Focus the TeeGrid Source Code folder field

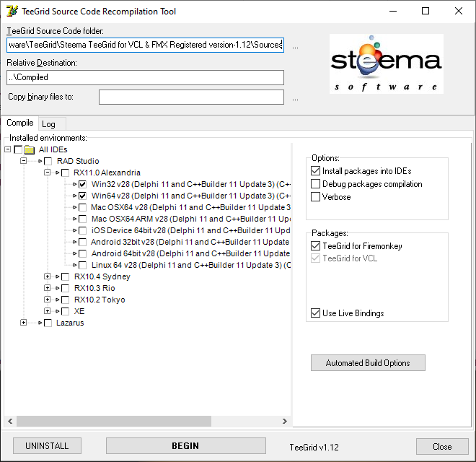pyautogui.click(x=145, y=45)
